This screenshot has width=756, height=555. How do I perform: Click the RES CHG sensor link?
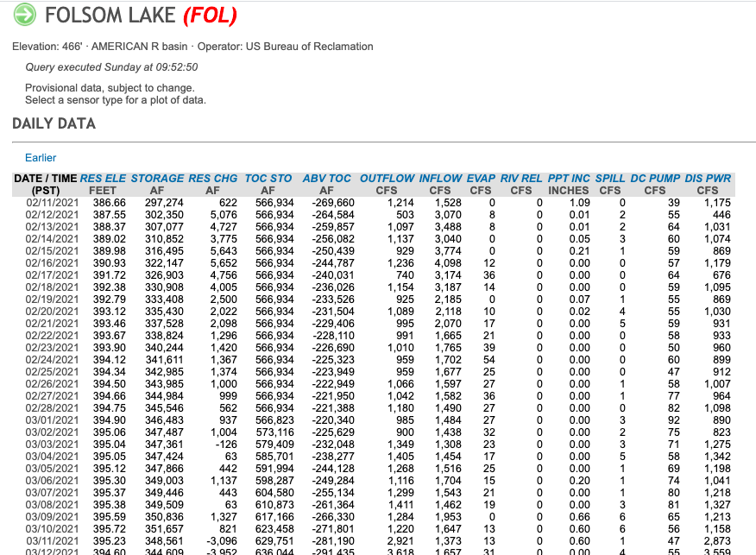click(x=212, y=179)
